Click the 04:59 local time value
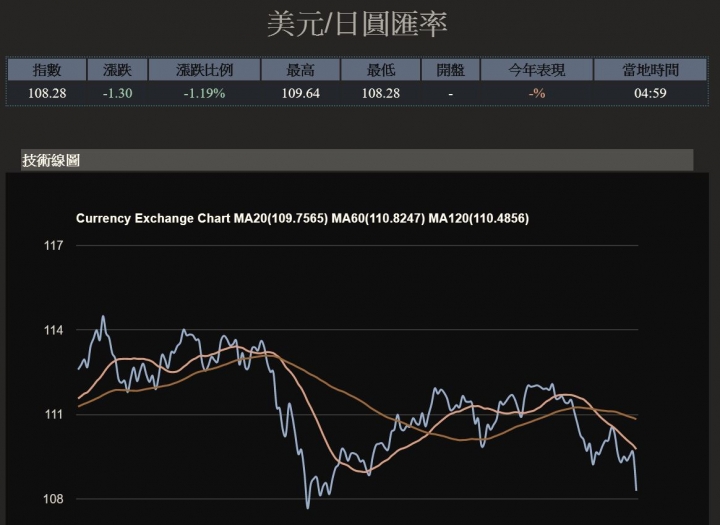The width and height of the screenshot is (720, 525). 650,93
